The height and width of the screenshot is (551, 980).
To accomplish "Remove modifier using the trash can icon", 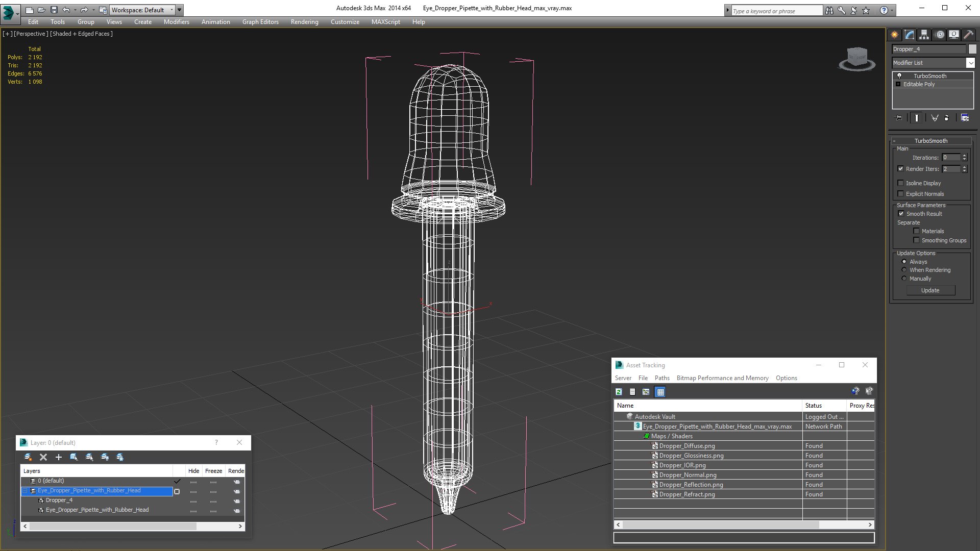I will [947, 118].
